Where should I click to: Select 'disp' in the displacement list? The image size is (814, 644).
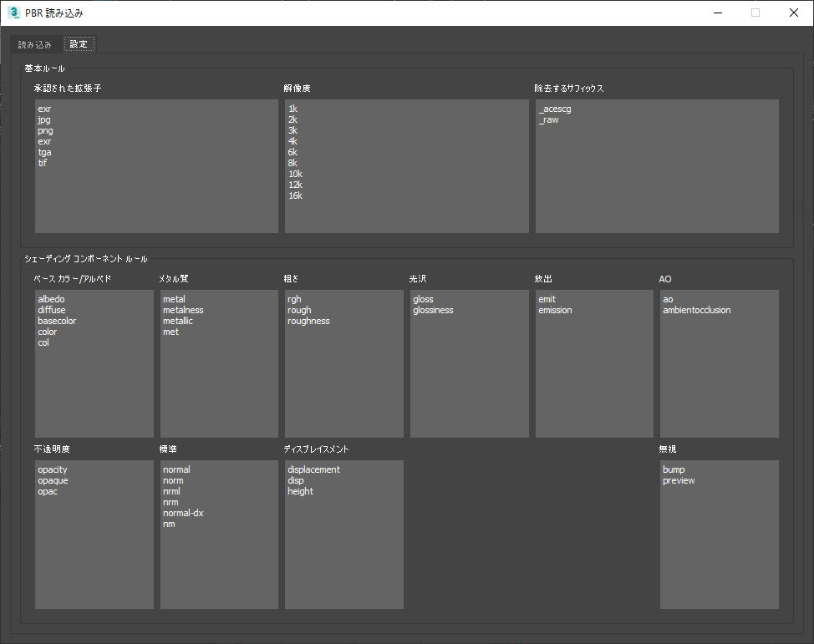tap(295, 480)
